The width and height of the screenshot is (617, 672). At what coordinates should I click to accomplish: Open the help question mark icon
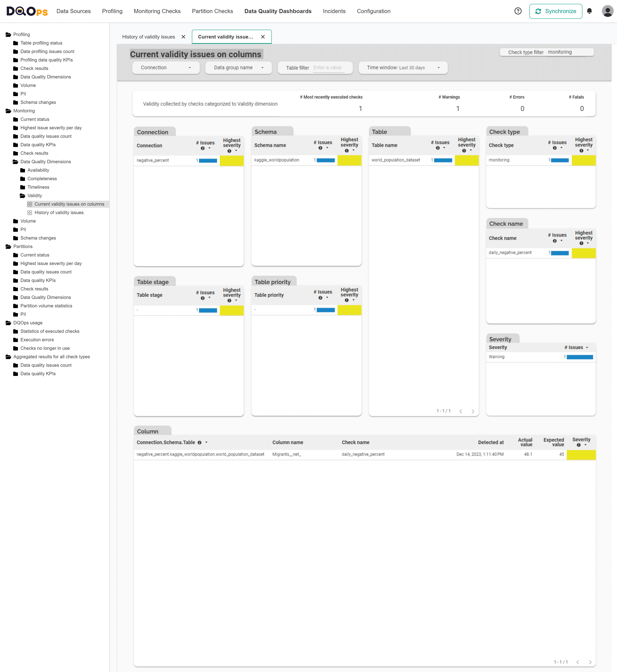tap(518, 11)
